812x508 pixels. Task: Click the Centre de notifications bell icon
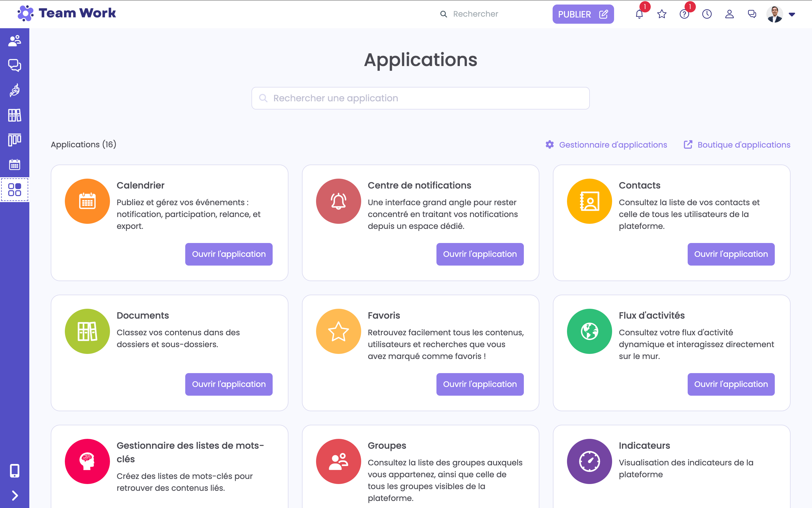coord(338,201)
